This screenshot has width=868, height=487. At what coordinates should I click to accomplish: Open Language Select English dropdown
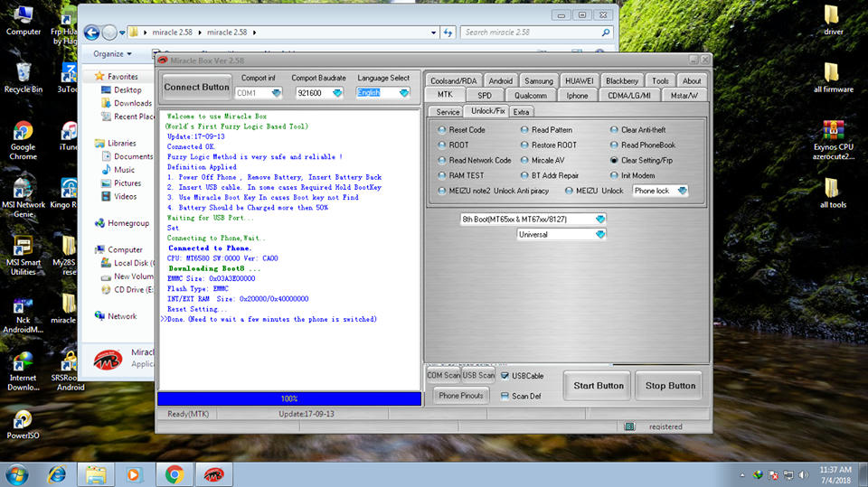403,93
